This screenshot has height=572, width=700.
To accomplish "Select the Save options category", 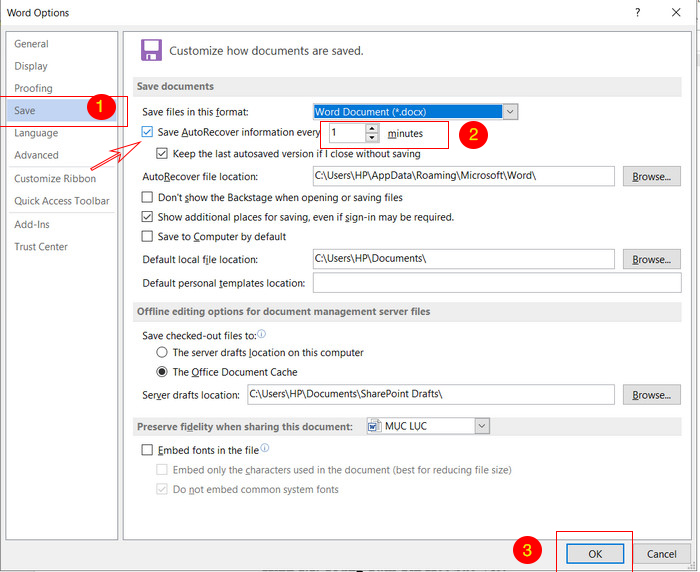I will click(62, 110).
